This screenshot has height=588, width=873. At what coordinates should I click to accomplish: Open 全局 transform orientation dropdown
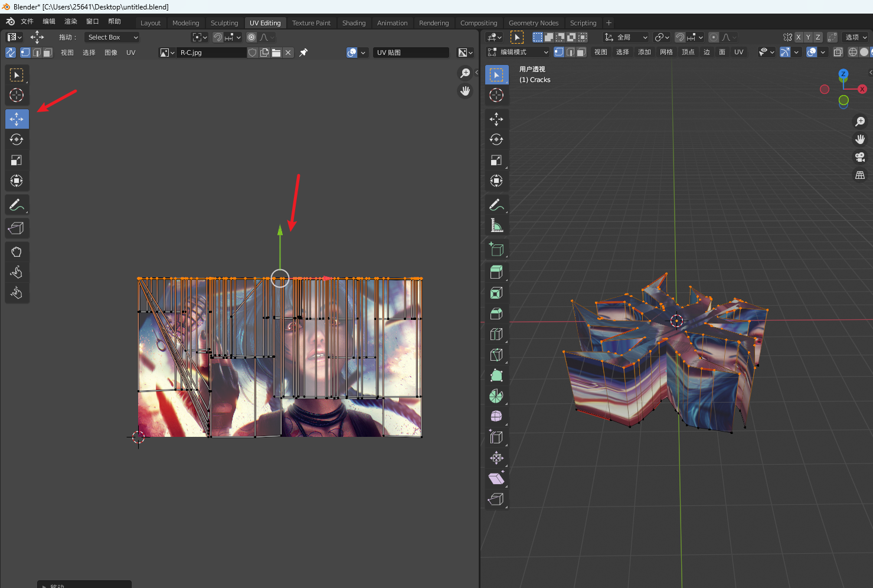pos(626,37)
